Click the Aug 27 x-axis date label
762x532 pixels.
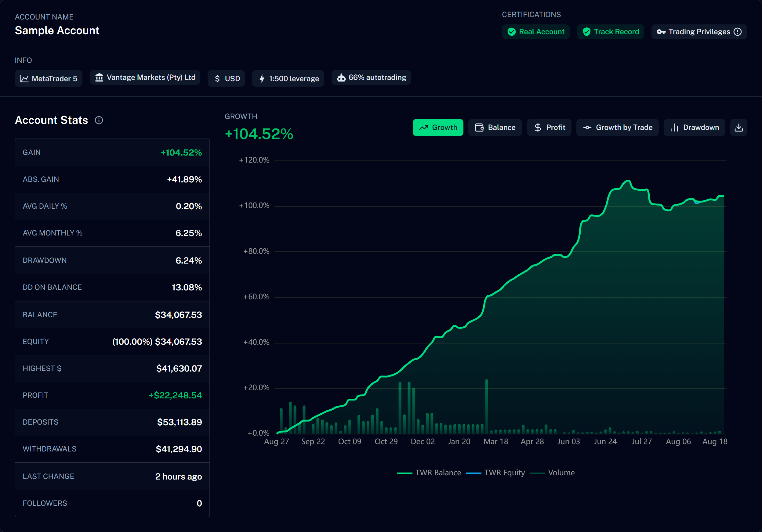coord(277,442)
